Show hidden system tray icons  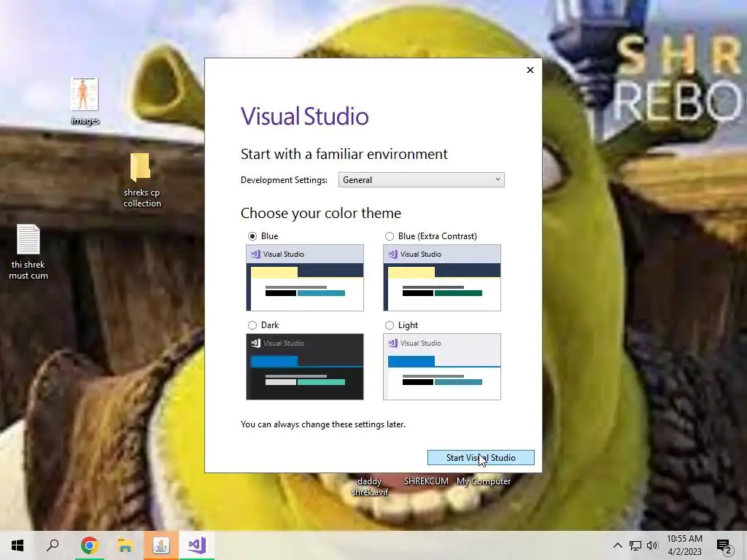(617, 545)
